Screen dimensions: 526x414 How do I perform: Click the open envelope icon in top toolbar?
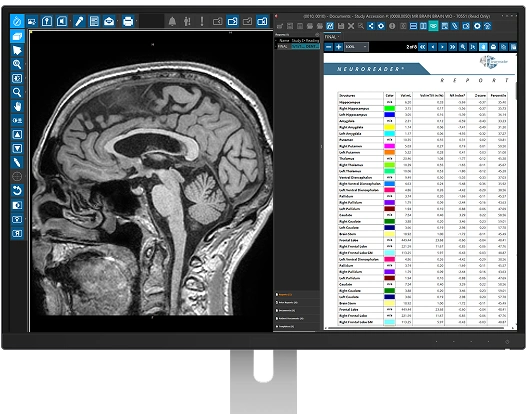coord(109,21)
